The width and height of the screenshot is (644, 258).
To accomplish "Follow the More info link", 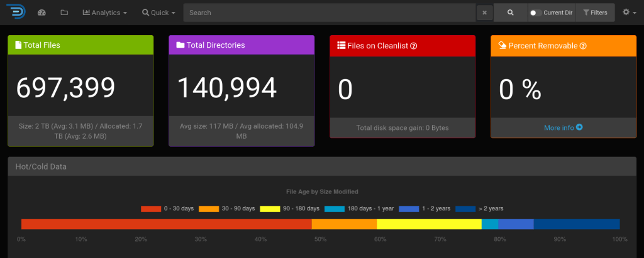I will pos(559,127).
